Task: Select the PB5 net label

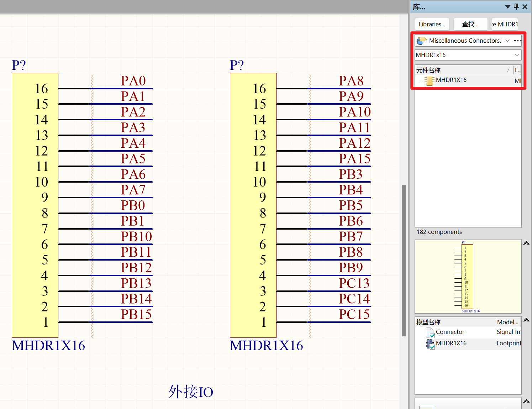Action: [351, 206]
